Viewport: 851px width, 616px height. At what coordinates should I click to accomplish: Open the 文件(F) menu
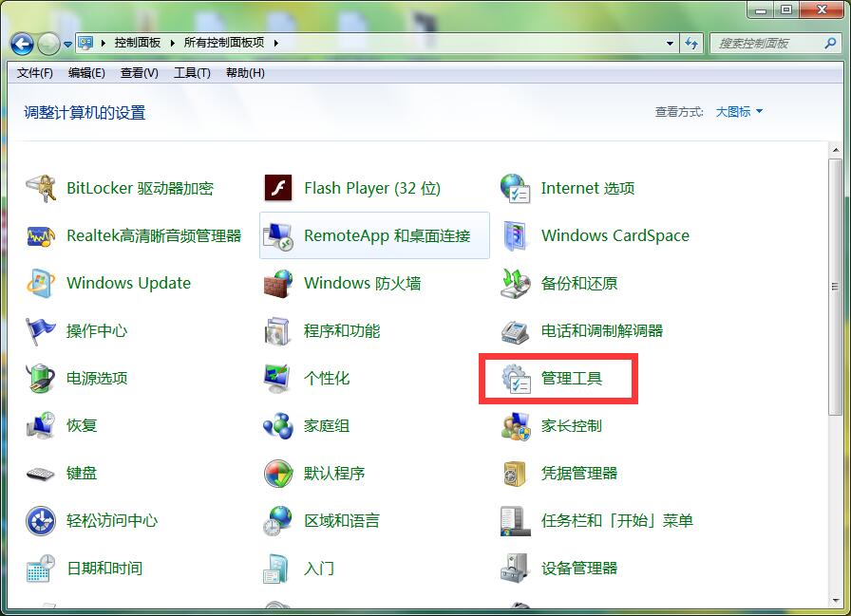(x=35, y=73)
